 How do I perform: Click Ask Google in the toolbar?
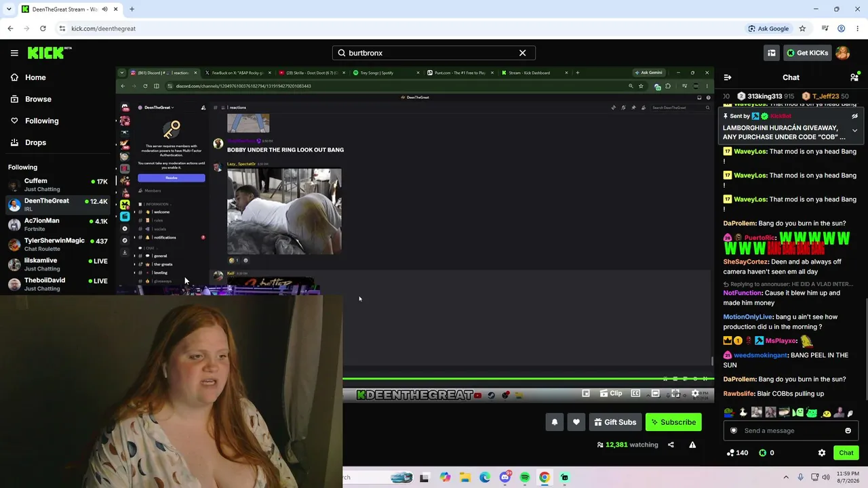(x=768, y=28)
